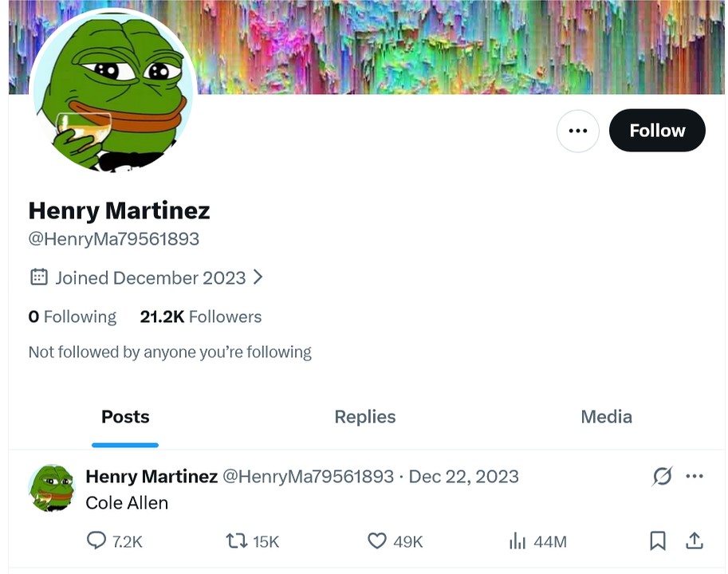
Task: Bookmark the Cole Allen post
Action: [658, 541]
